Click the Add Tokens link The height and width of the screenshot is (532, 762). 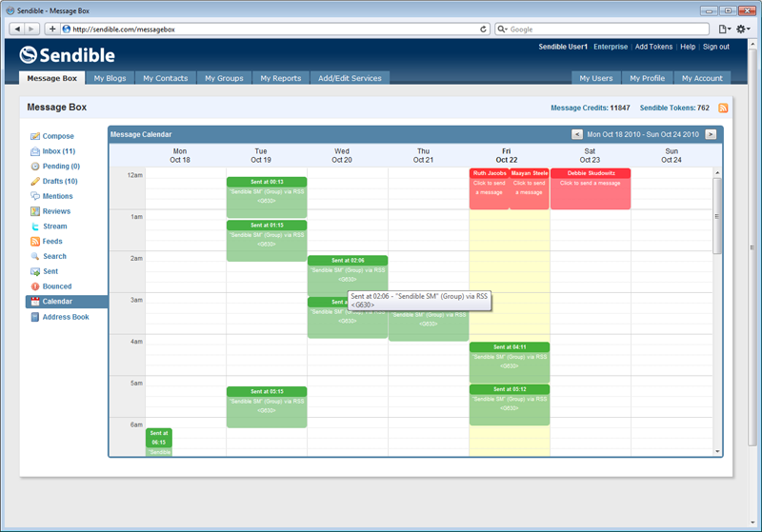653,47
